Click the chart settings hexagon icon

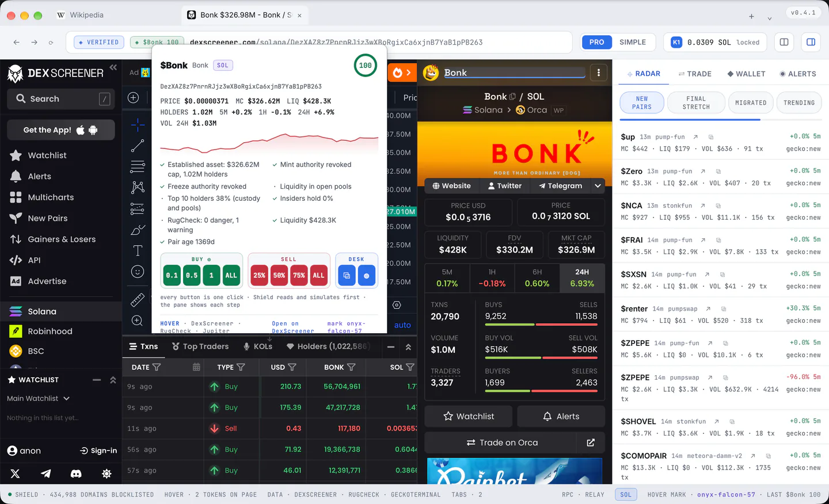pos(397,305)
